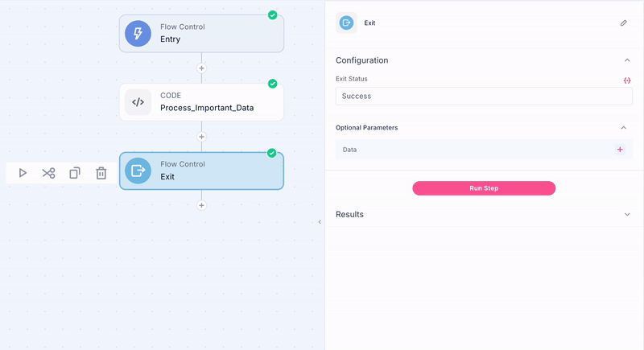Click the Exit icon in panel header

coord(346,23)
